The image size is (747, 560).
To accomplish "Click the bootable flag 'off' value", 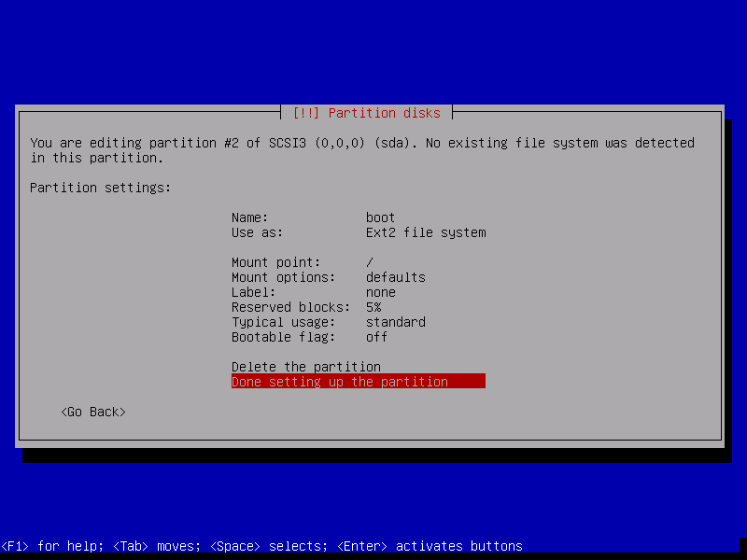I will (377, 337).
